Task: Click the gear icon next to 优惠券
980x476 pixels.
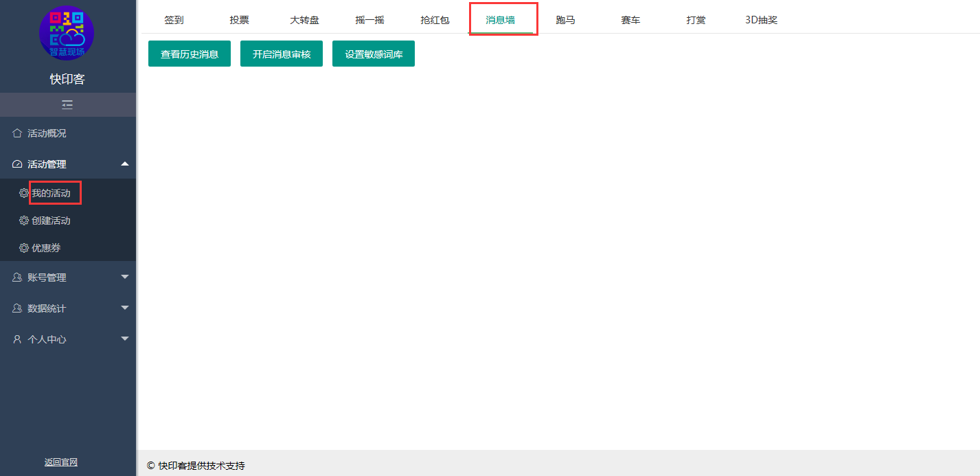Action: point(24,247)
